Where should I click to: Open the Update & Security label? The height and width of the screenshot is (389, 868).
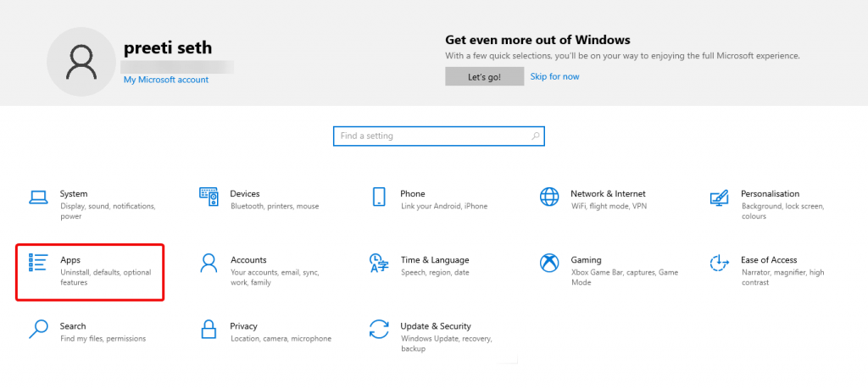(436, 326)
